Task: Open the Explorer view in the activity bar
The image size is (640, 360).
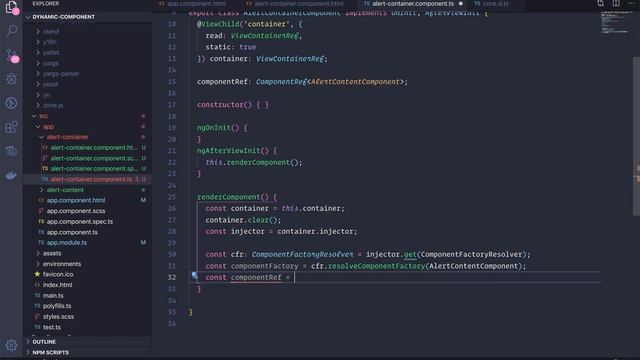Action: (11, 7)
